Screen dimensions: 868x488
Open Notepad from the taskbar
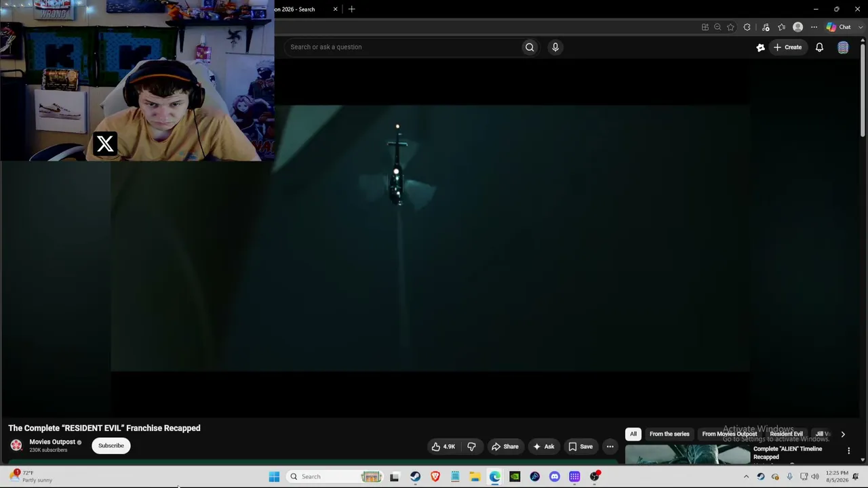(x=455, y=476)
